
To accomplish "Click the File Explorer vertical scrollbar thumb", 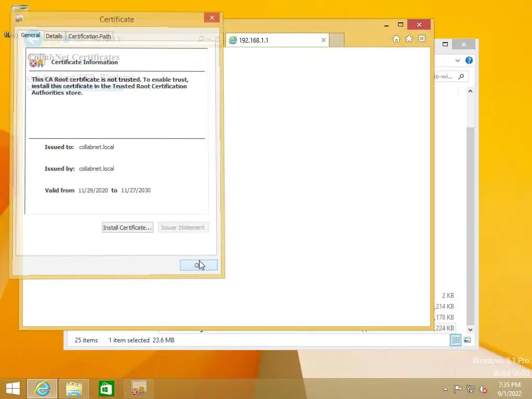I will click(470, 225).
